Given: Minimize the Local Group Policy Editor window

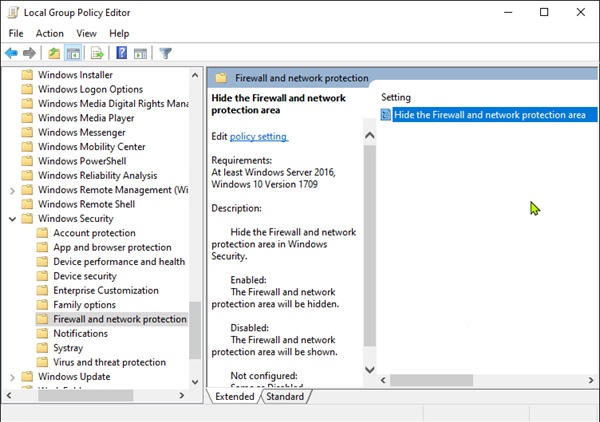Looking at the screenshot, I should tap(508, 12).
